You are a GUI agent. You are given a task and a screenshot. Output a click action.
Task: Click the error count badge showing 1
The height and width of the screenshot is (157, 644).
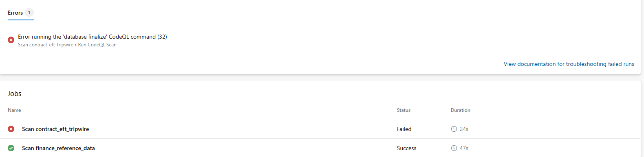pyautogui.click(x=29, y=13)
